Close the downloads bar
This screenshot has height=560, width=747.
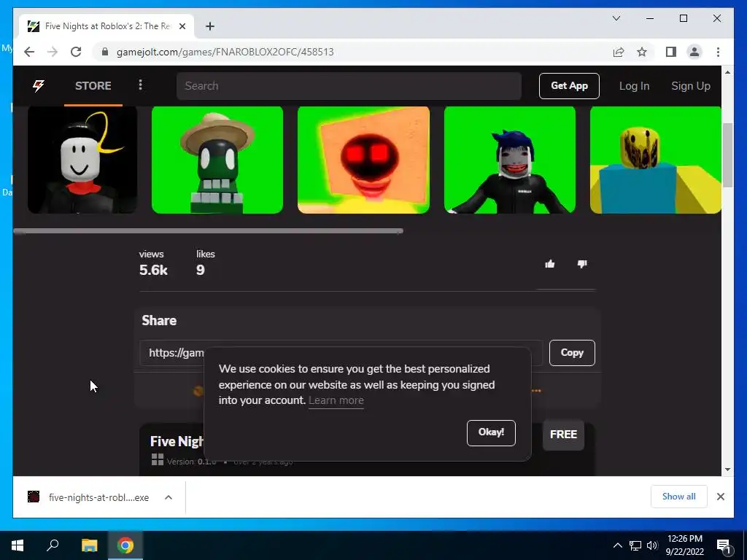point(720,497)
